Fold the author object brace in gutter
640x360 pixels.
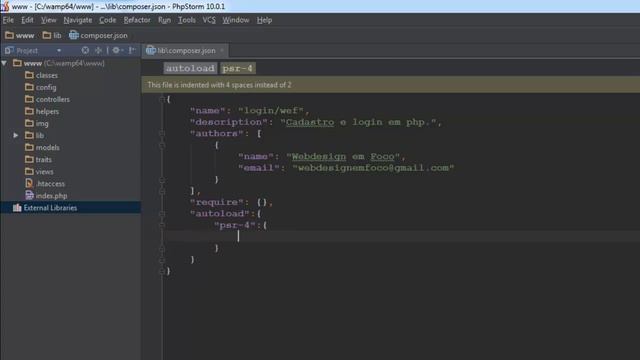[x=162, y=145]
